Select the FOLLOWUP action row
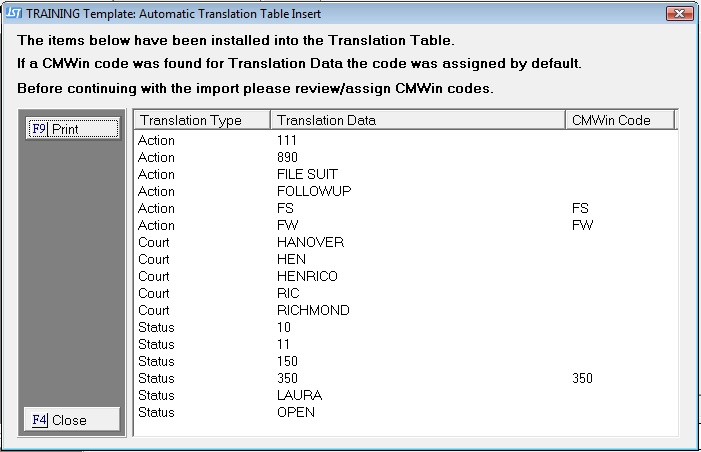701x452 pixels. (x=314, y=192)
